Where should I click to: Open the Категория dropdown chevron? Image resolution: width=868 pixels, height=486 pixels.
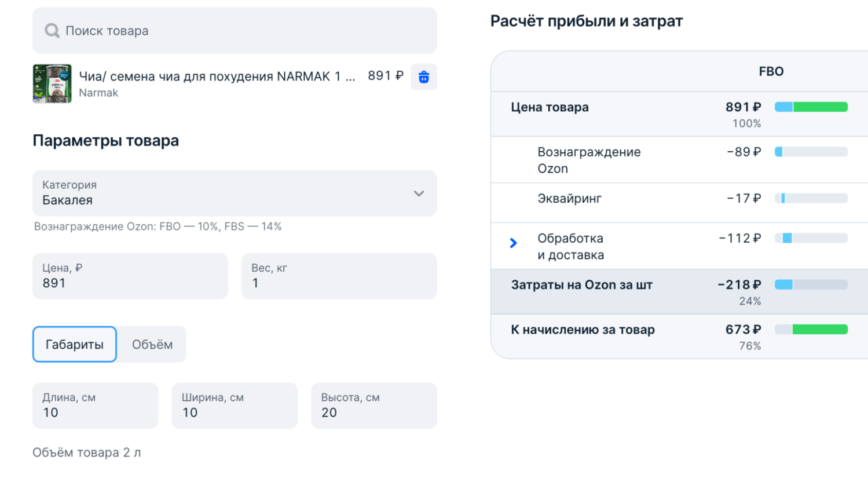tap(419, 193)
